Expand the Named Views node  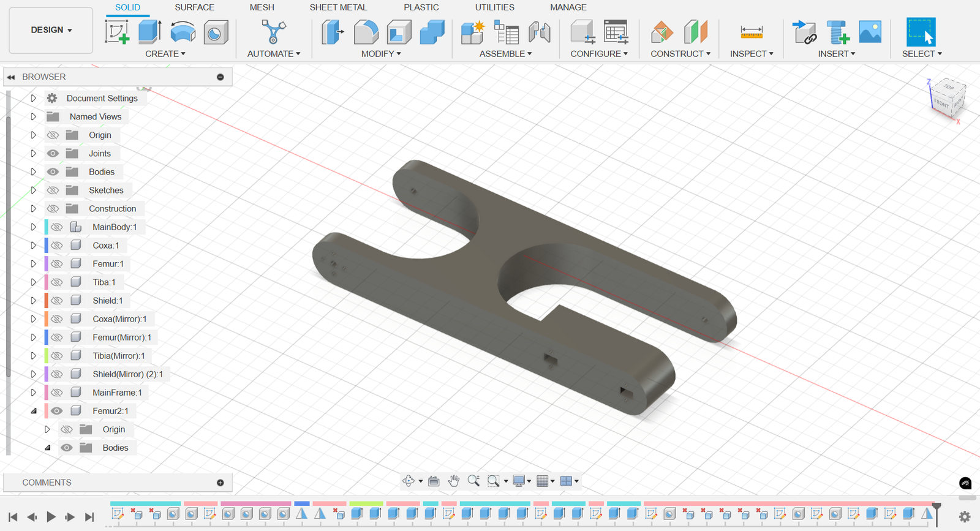(34, 116)
